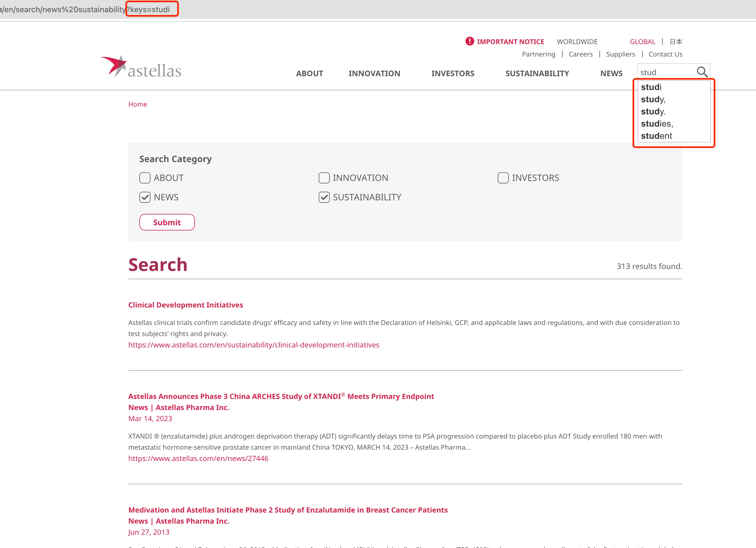This screenshot has width=756, height=548.
Task: Click the Home breadcrumb link
Action: [137, 104]
